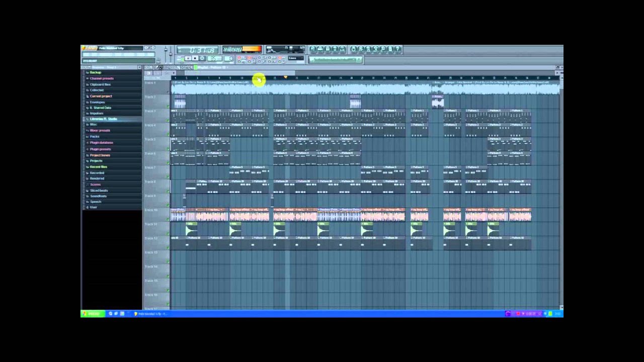This screenshot has height=362, width=644.
Task: Open the Step Sequencer view icon
Action: pyautogui.click(x=320, y=49)
